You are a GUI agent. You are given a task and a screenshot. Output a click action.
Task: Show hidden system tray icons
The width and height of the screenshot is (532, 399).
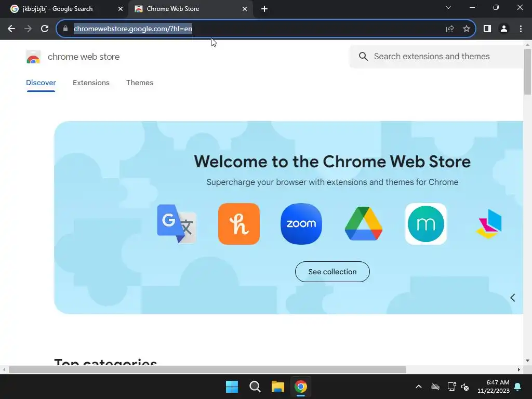419,387
